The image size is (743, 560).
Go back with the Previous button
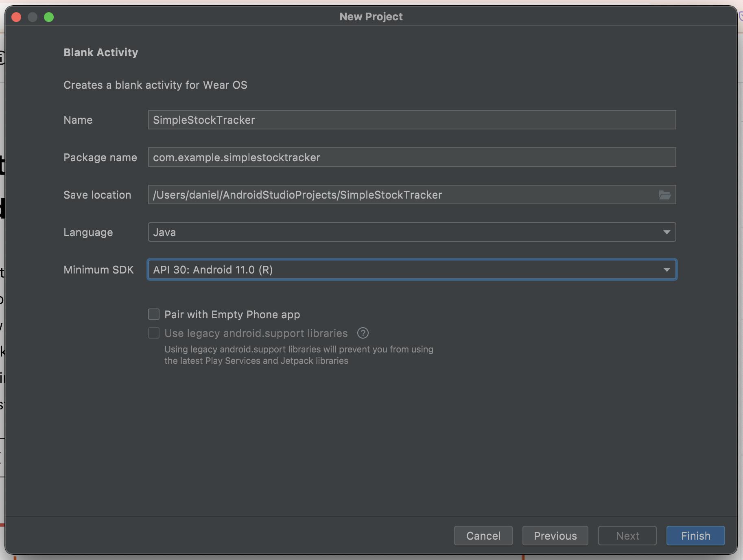point(555,536)
